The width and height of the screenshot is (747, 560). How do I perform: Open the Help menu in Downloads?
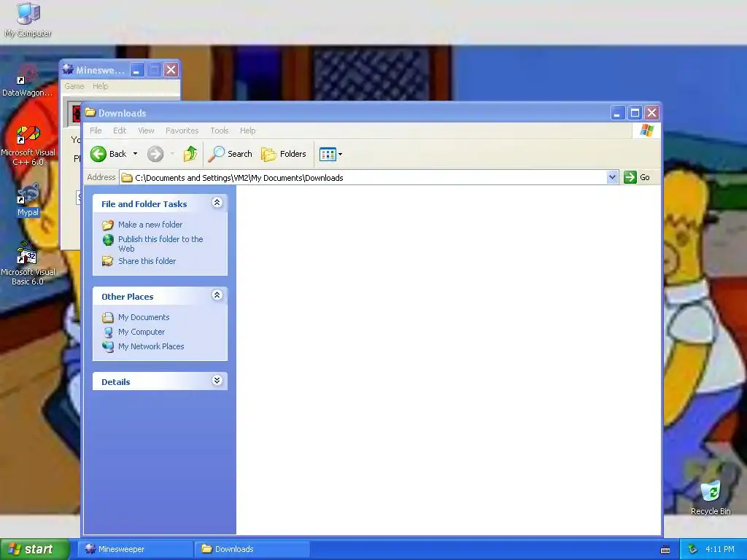tap(247, 131)
